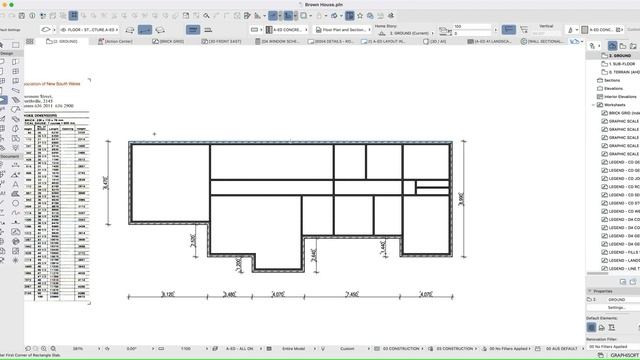Open the tab overview grid icon

click(30, 41)
